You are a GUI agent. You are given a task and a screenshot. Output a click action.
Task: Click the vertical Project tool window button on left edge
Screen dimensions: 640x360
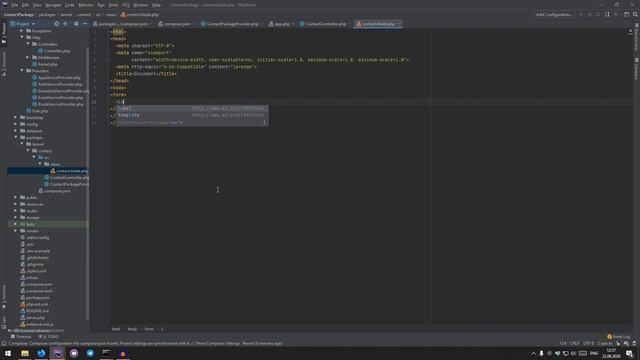click(x=4, y=33)
